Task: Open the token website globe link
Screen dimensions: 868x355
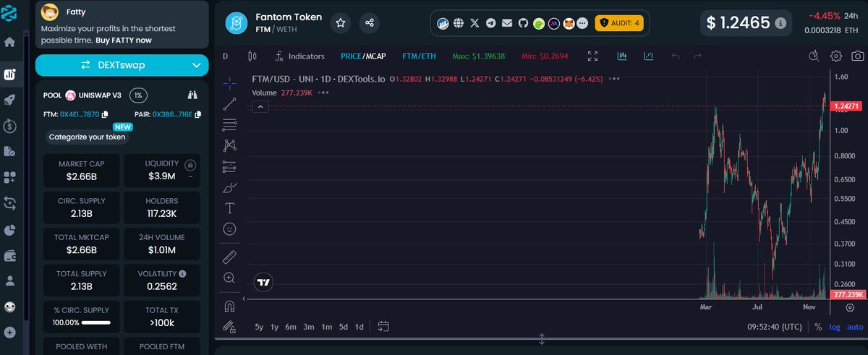Action: tap(459, 23)
